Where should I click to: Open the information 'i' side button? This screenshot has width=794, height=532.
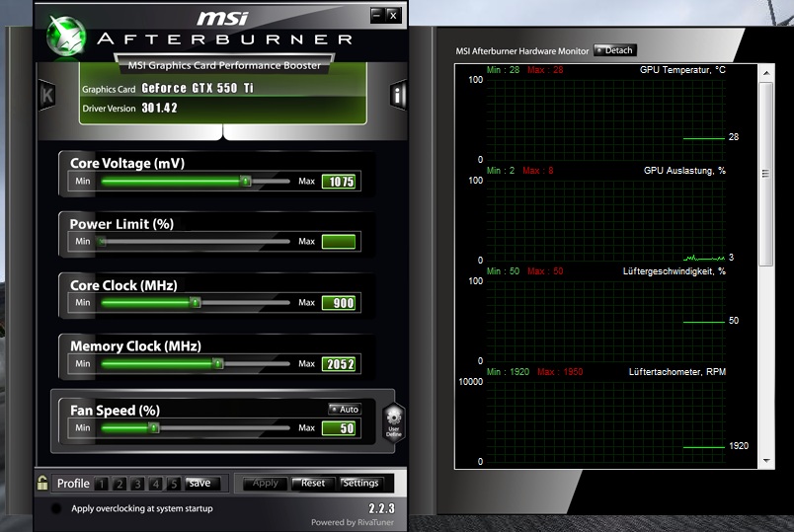(398, 95)
